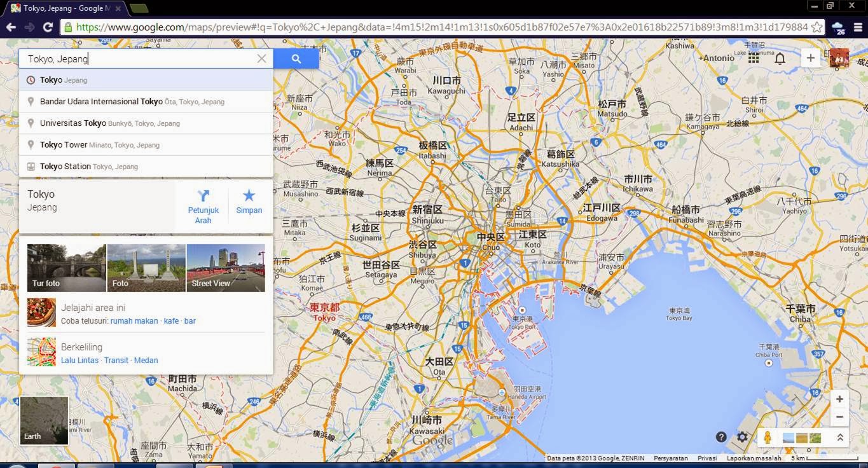Click the rumah makan link
868x468 pixels.
(134, 321)
